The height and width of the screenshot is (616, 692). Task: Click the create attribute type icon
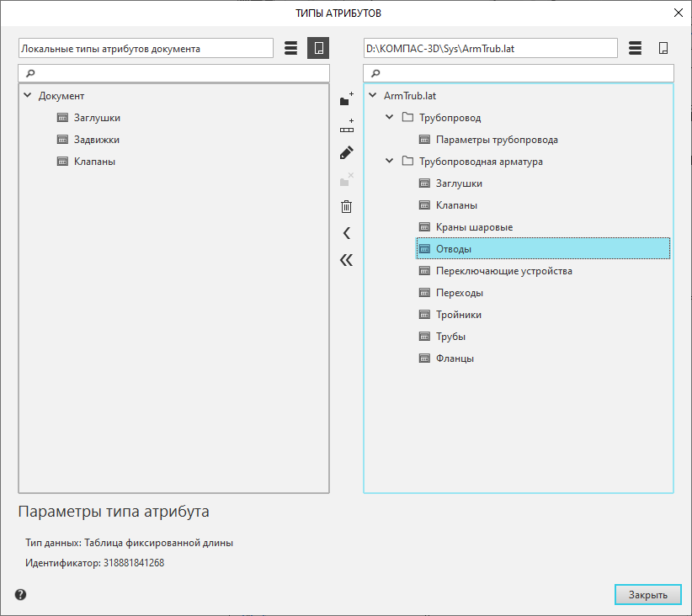(x=346, y=127)
